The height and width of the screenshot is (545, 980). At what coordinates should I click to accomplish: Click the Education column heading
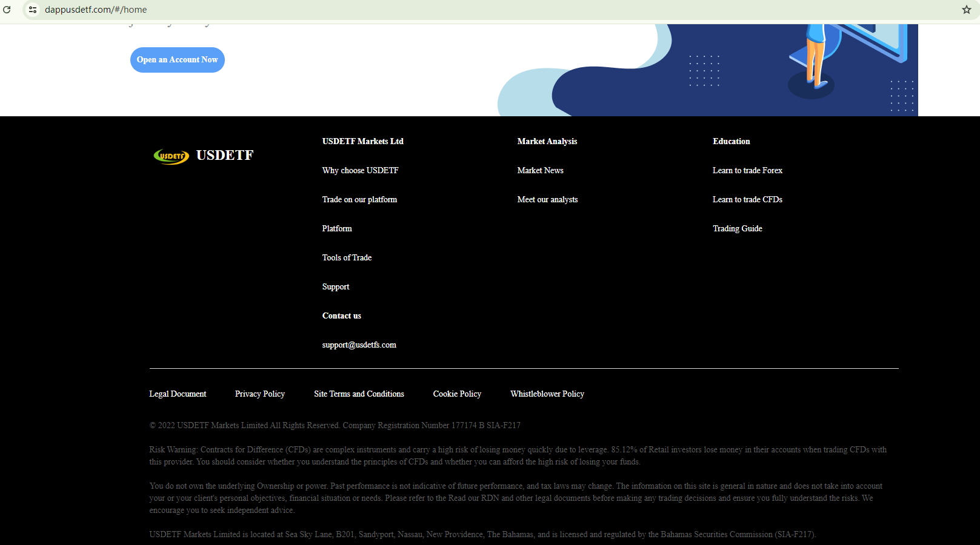[x=732, y=142]
